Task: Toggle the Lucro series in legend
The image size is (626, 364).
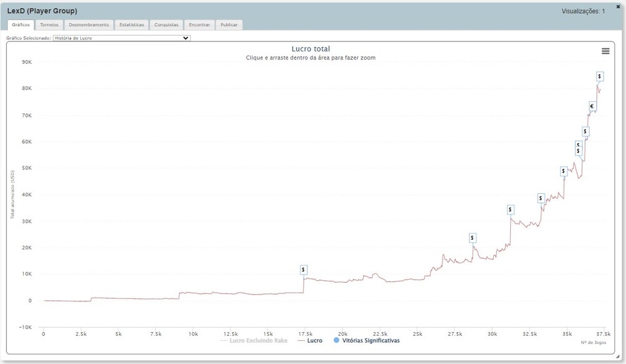Action: click(x=310, y=340)
